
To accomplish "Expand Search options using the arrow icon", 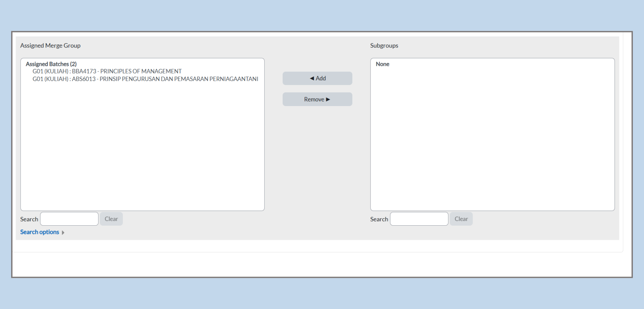I will click(63, 232).
